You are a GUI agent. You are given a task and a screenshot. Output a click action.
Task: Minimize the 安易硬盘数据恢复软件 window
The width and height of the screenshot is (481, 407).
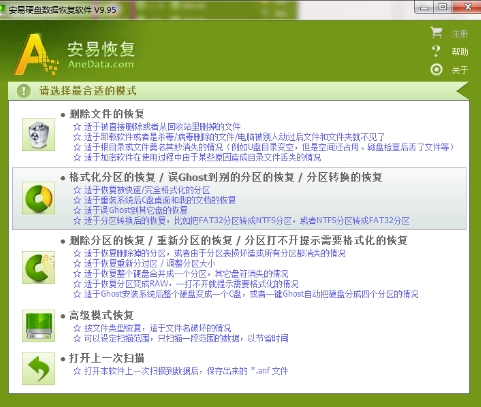point(424,7)
